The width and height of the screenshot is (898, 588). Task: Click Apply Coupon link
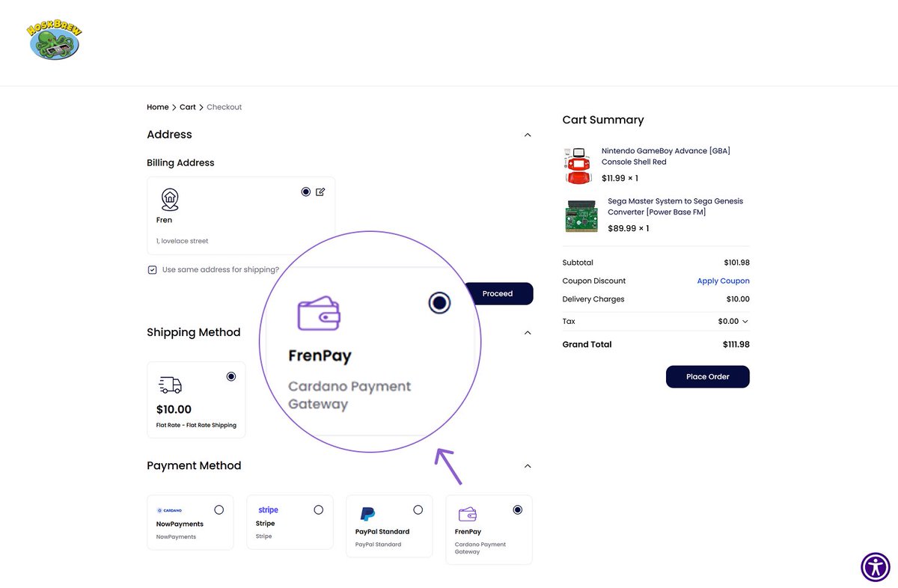tap(723, 281)
